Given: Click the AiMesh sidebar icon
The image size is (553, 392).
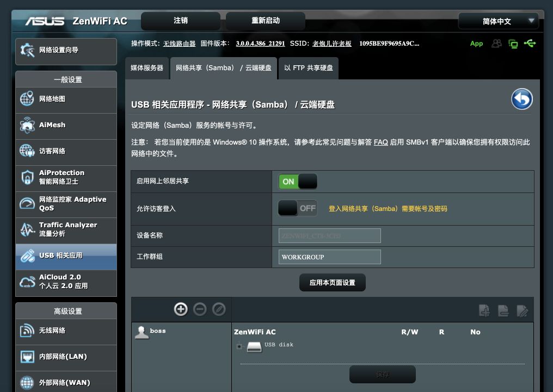Looking at the screenshot, I should 27,125.
